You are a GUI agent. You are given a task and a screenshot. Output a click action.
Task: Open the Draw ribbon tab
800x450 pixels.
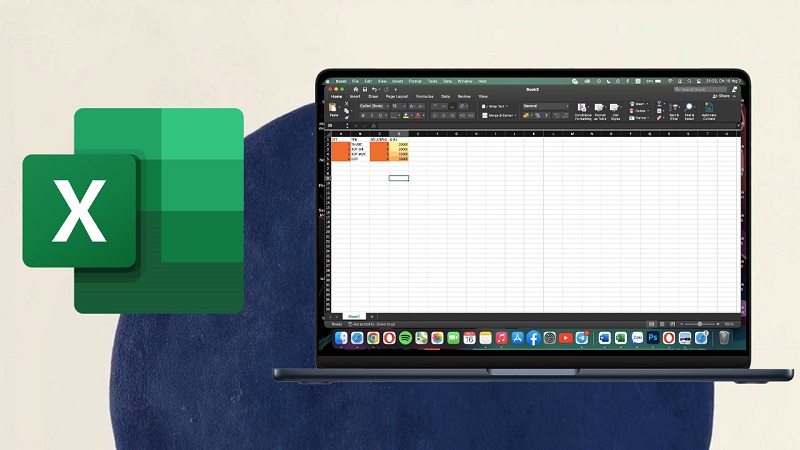(373, 96)
